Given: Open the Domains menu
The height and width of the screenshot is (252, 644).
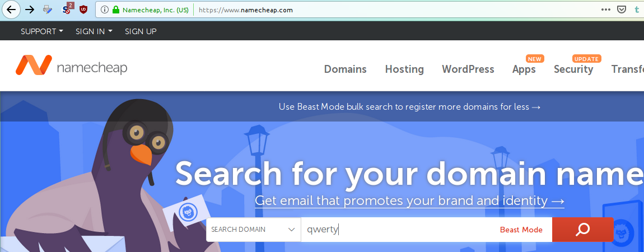Looking at the screenshot, I should [x=346, y=69].
